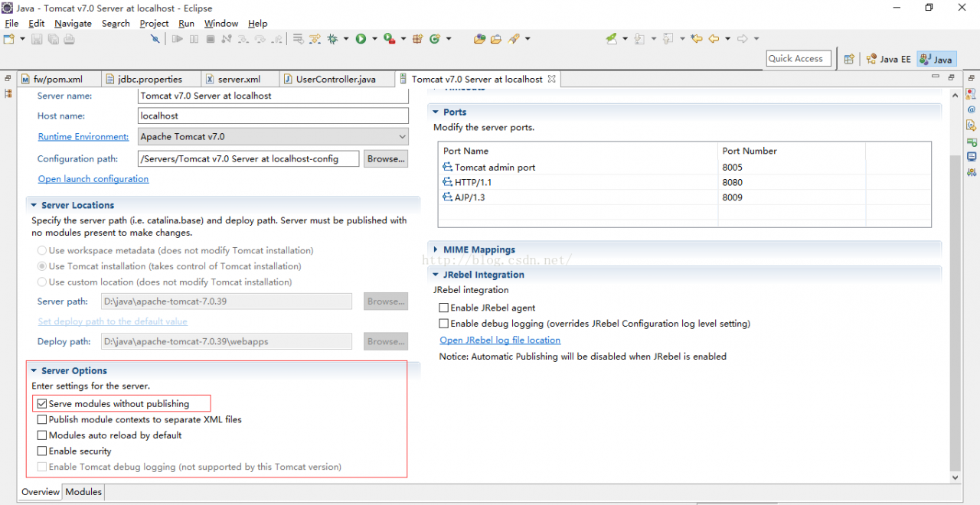Click Open launch configuration link

(93, 179)
